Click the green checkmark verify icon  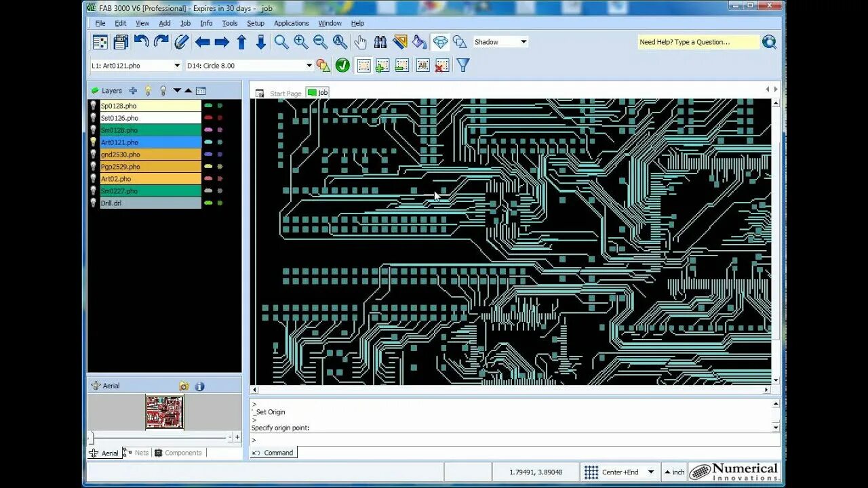[342, 65]
